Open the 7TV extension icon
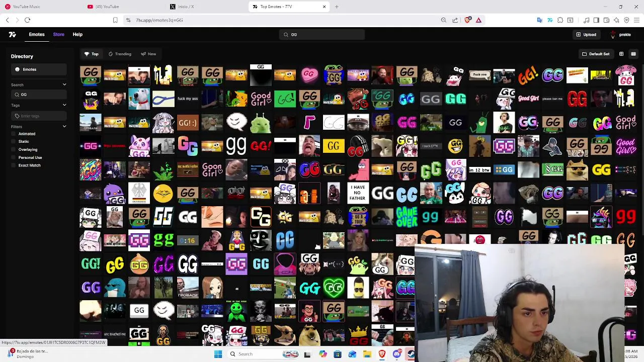This screenshot has width=644, height=362. [x=550, y=20]
